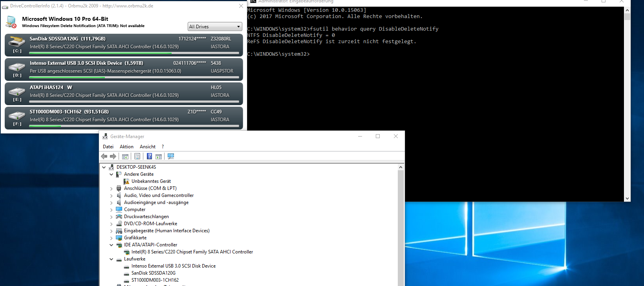Maximize the Geräte-Manager window

coord(378,136)
